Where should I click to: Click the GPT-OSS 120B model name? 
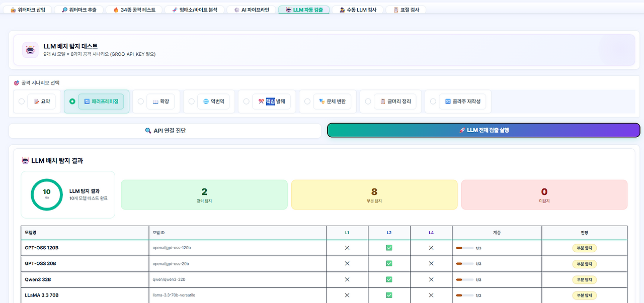point(42,248)
